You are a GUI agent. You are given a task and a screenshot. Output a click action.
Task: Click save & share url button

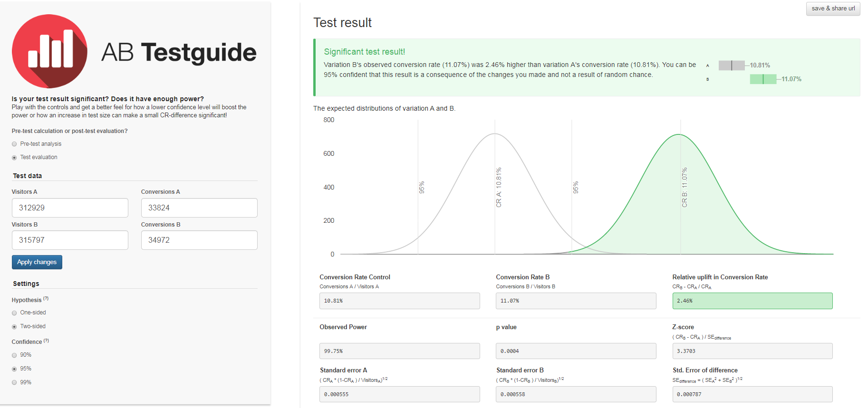tap(833, 9)
